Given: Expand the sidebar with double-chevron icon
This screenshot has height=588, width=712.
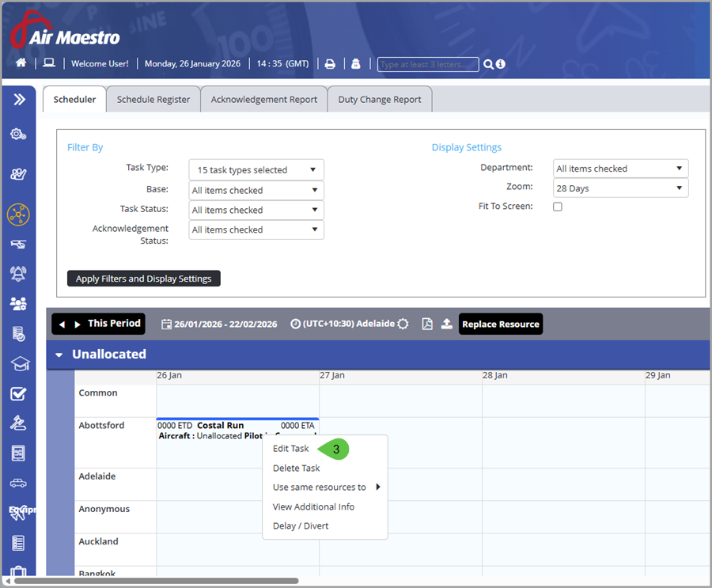Looking at the screenshot, I should pos(19,100).
